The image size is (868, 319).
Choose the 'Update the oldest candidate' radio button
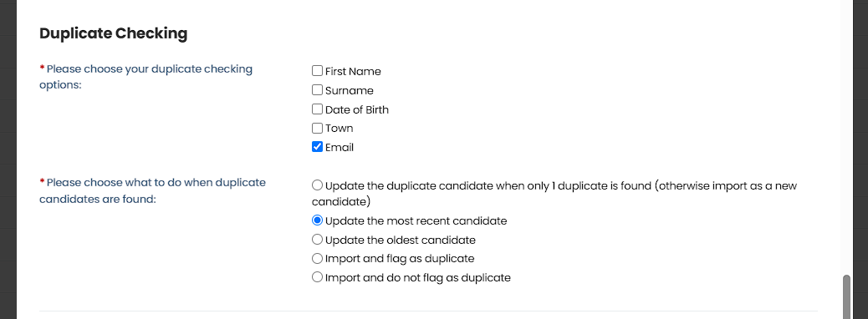pos(317,240)
